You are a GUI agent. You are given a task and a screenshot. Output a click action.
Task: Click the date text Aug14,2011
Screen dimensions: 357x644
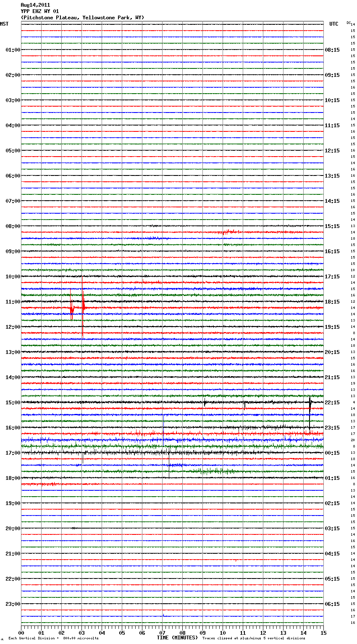pyautogui.click(x=35, y=5)
